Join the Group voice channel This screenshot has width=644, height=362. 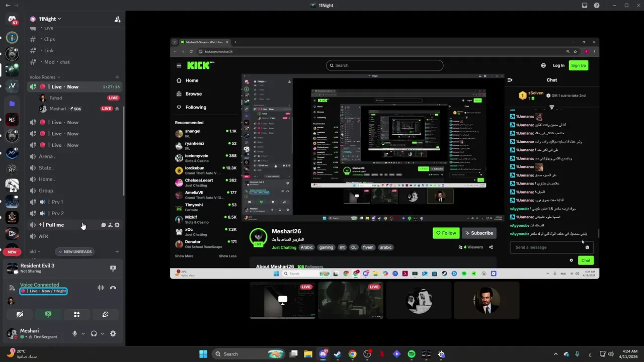tap(46, 191)
